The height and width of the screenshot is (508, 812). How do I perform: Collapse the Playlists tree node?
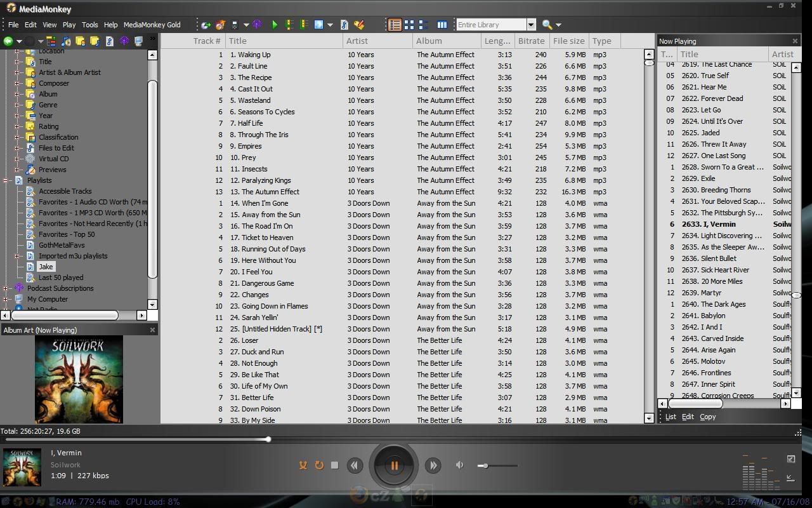6,180
